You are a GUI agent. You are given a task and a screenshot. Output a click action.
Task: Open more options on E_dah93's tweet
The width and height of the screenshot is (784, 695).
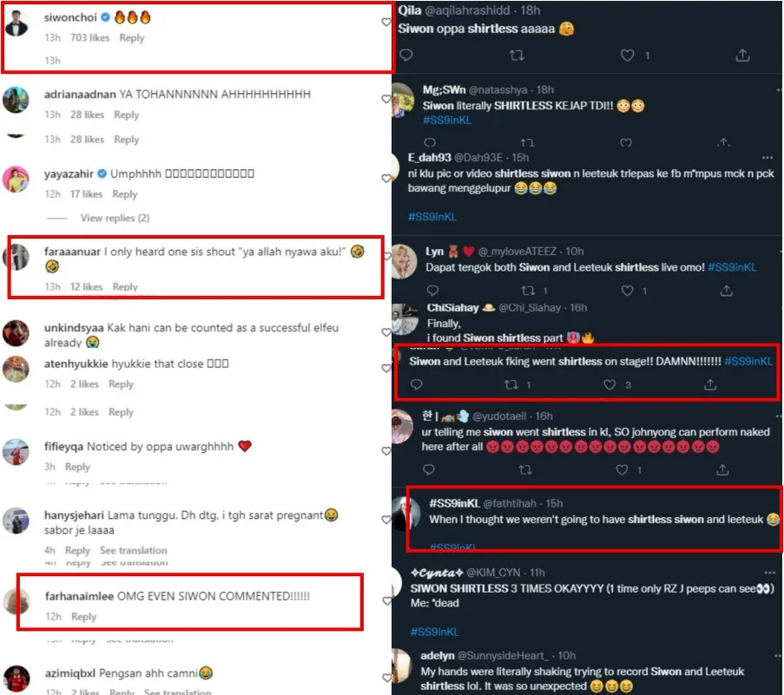click(x=767, y=157)
